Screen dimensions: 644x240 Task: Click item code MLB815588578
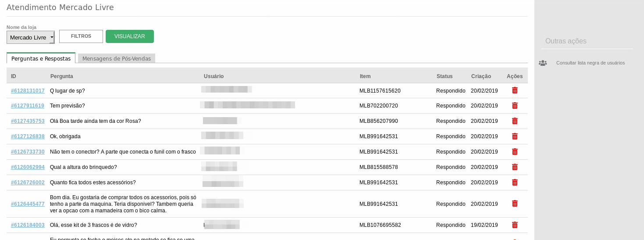click(x=379, y=167)
